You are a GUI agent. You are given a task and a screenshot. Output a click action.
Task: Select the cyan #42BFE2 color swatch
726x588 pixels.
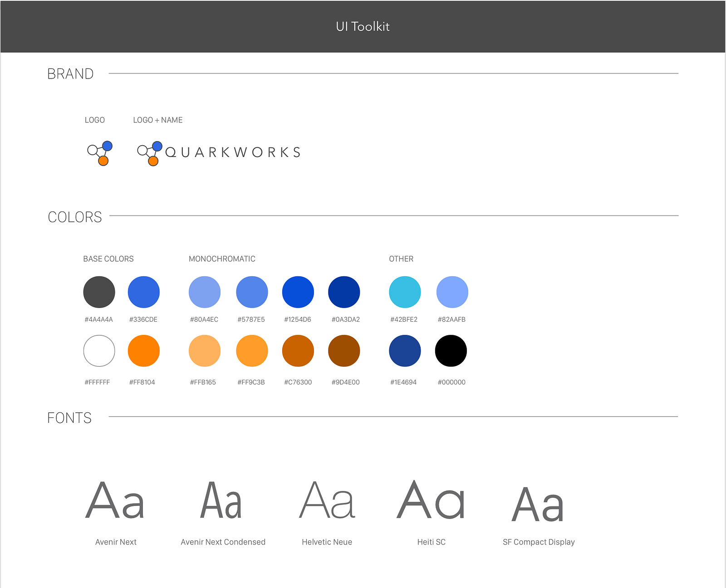coord(405,292)
